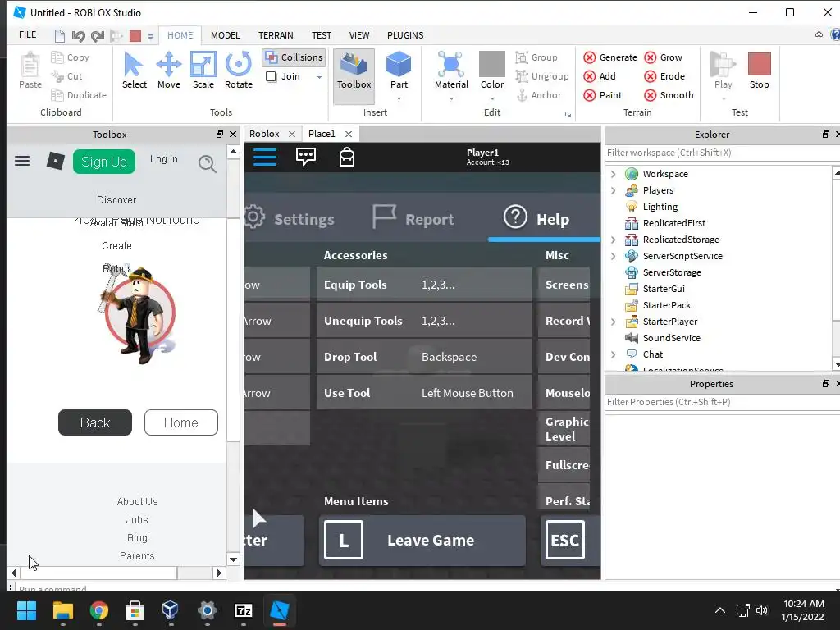Open the Settings tab in game menu

click(290, 218)
